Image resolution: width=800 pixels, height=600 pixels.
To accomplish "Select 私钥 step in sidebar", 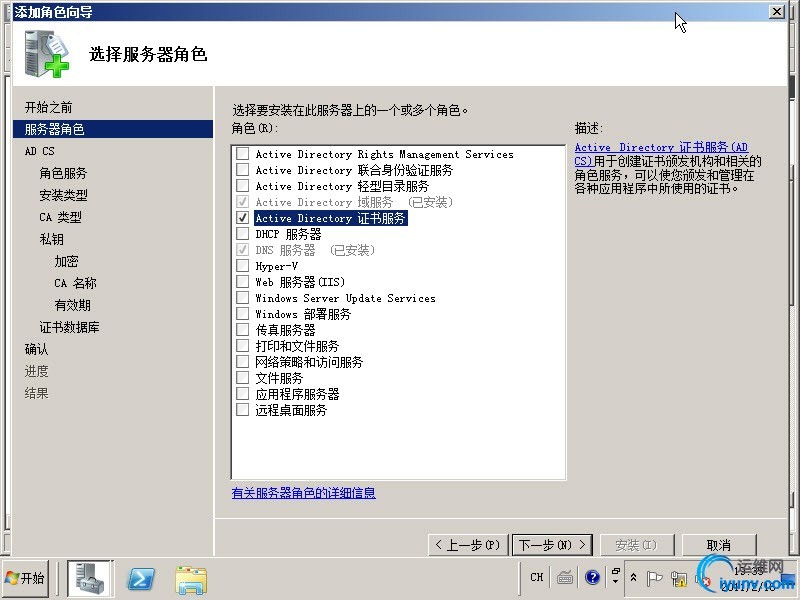I will [52, 239].
